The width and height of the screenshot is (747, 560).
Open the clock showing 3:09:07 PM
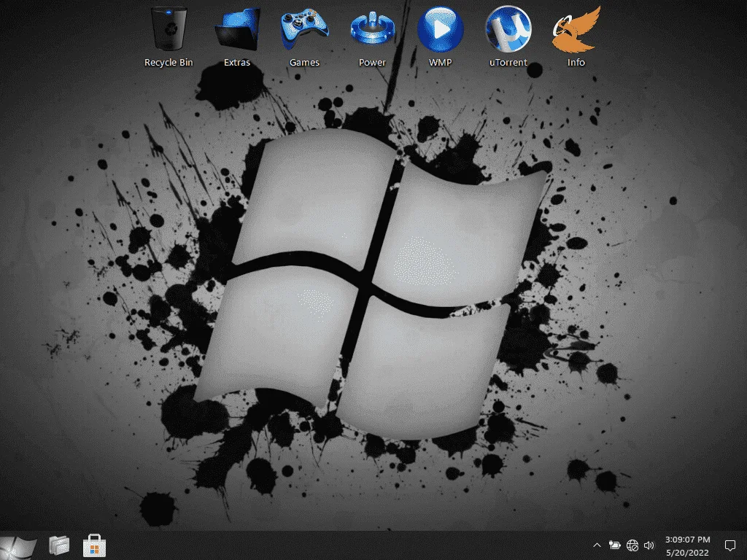[687, 546]
